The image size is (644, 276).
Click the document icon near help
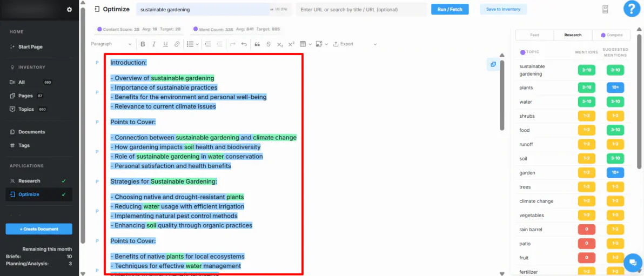coord(605,9)
